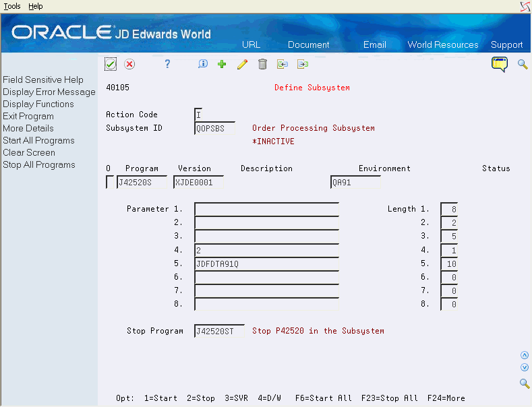The width and height of the screenshot is (532, 407).
Task: Click the page down arrow icon
Action: 525,367
